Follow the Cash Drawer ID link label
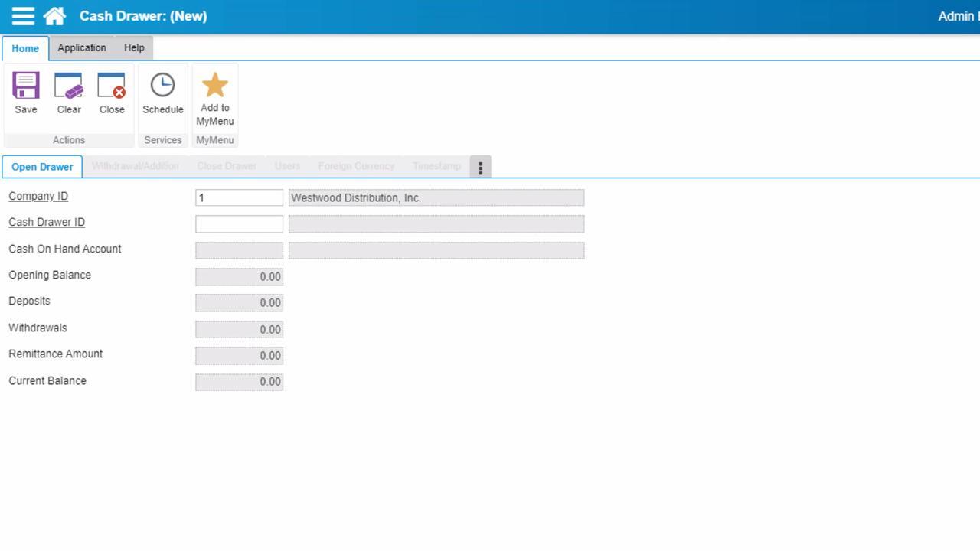This screenshot has width=980, height=551. 47,222
